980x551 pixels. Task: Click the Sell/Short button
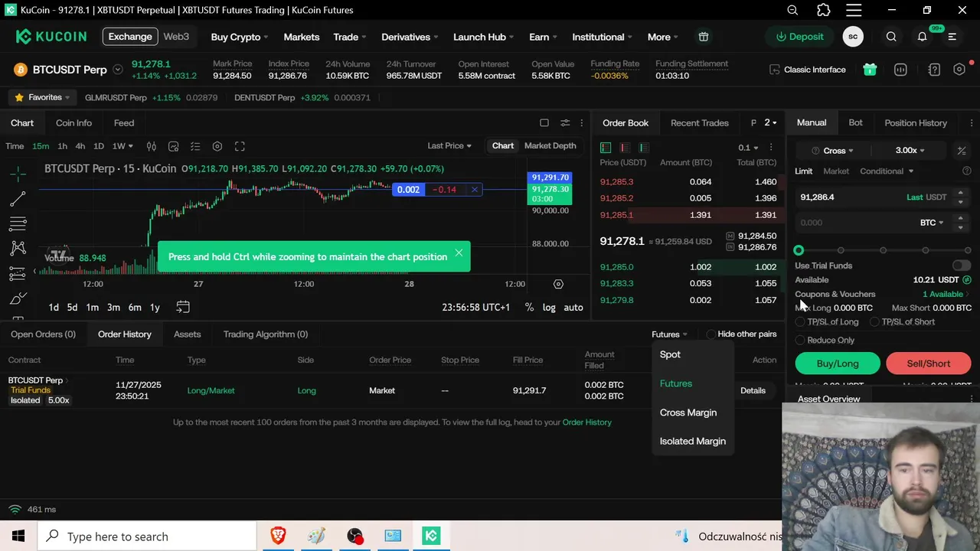tap(928, 364)
